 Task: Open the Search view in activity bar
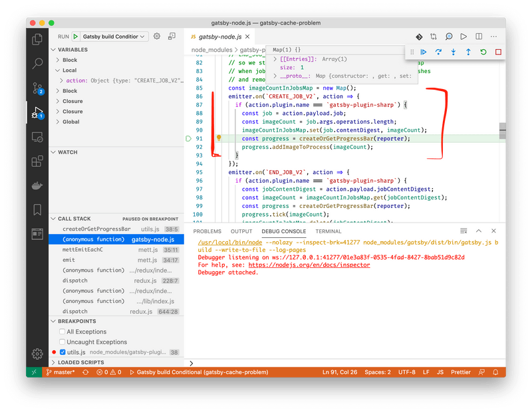click(x=37, y=64)
